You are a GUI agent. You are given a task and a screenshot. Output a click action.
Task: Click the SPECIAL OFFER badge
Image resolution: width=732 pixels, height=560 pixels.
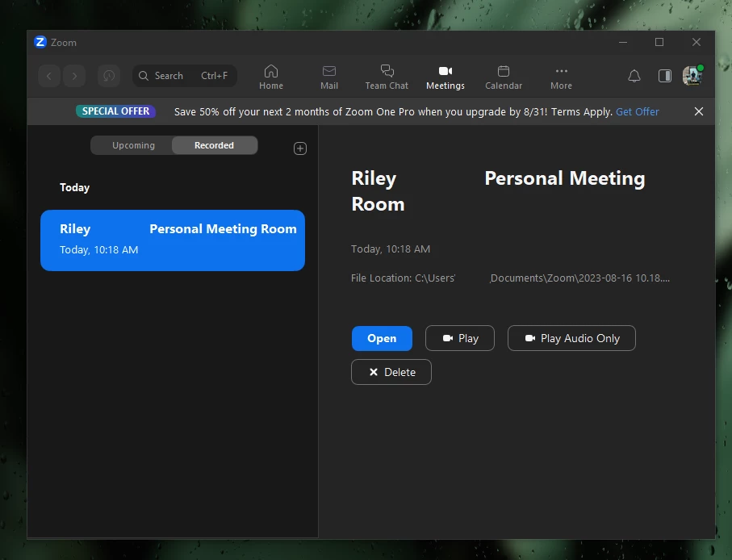[115, 111]
